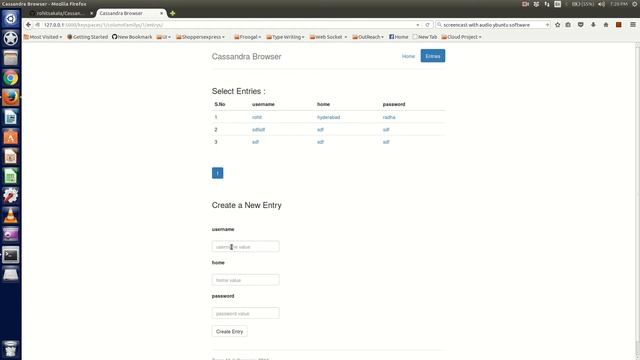Expand the Froogal bookmarks folder
The image size is (640, 360).
coord(248,37)
